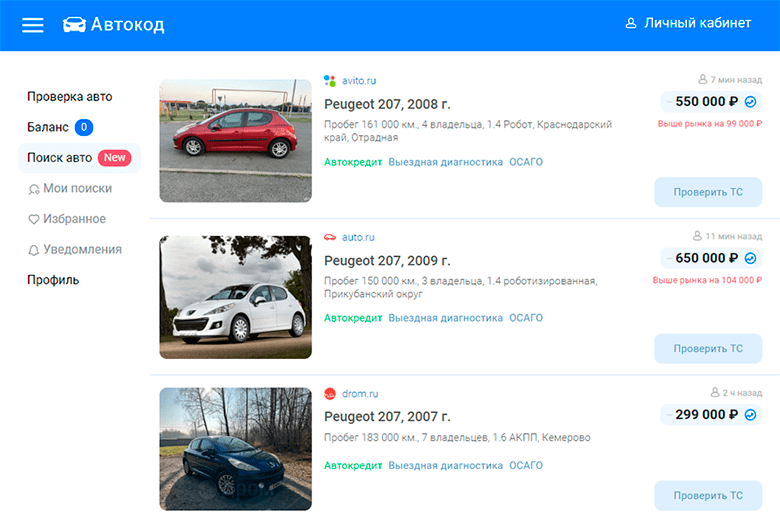Click the search icon beside Мои поиски

coord(33,190)
